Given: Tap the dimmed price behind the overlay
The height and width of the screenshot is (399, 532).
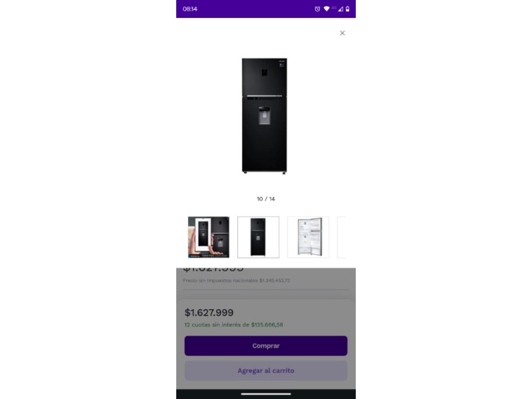Looking at the screenshot, I should click(x=213, y=269).
